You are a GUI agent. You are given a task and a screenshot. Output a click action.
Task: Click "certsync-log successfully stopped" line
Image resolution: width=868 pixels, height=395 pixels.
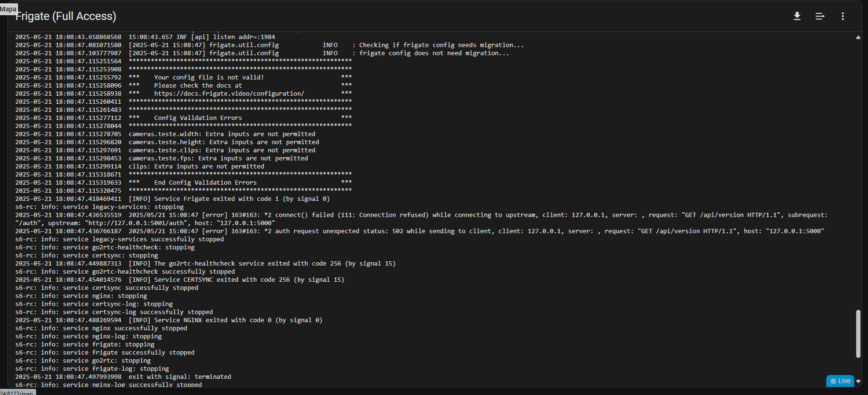coord(114,312)
